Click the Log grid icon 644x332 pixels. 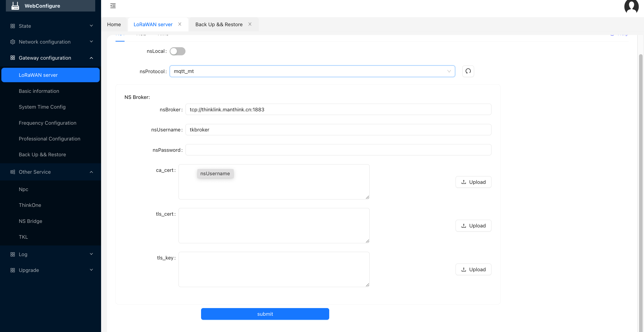[12, 254]
